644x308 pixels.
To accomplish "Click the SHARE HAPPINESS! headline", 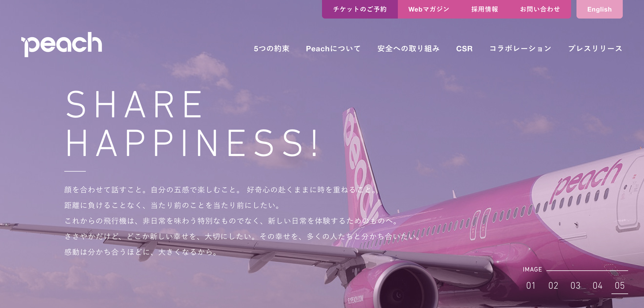I will click(193, 123).
